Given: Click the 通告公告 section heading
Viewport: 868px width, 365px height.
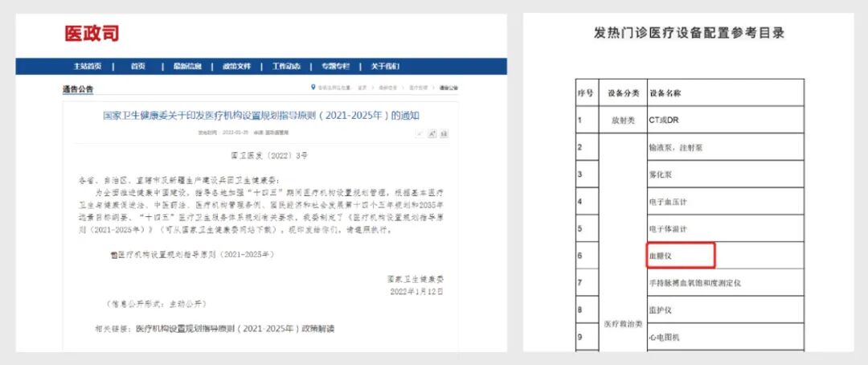Looking at the screenshot, I should pos(78,89).
